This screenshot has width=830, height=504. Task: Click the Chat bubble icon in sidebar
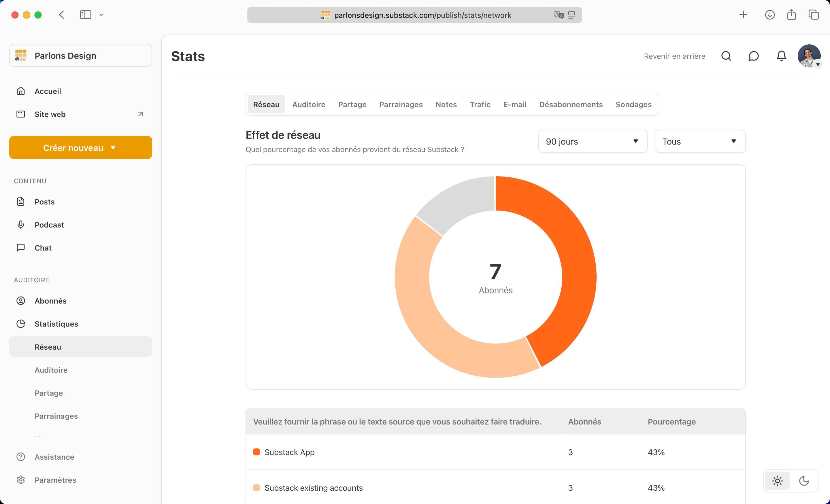(x=20, y=248)
